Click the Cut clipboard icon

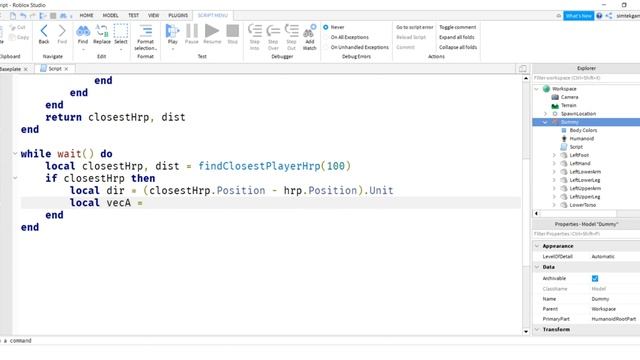[12, 27]
